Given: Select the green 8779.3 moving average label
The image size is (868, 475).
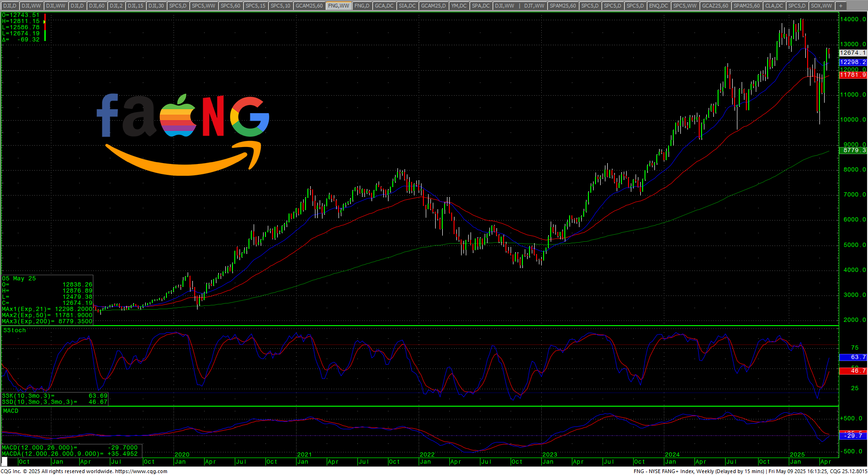Looking at the screenshot, I should coord(853,150).
